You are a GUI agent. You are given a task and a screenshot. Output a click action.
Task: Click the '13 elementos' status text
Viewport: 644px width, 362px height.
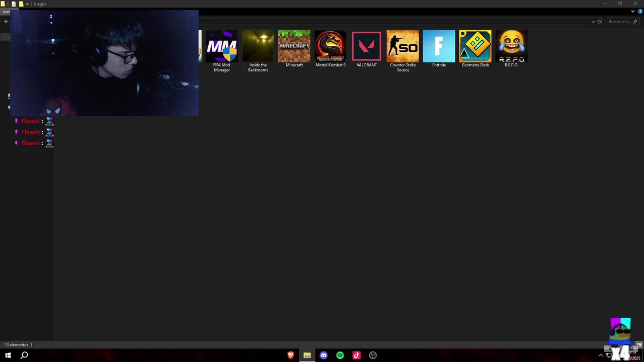point(17,345)
